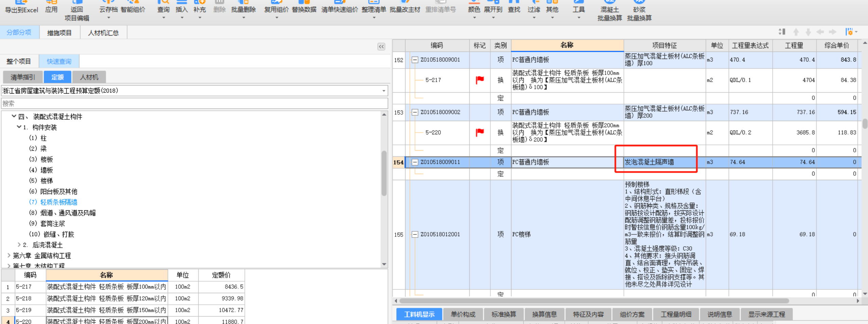Click the 组价方案 bottom tab
The height and width of the screenshot is (324, 868).
pyautogui.click(x=632, y=315)
